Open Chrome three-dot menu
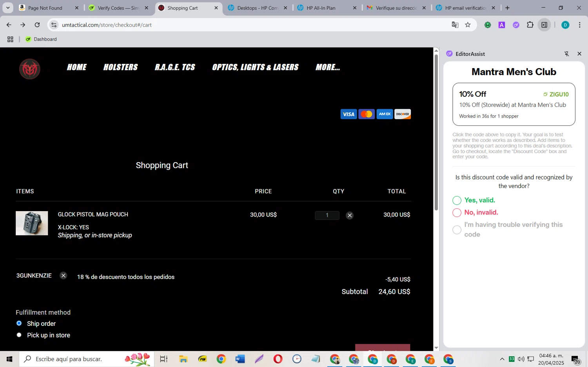The width and height of the screenshot is (588, 367). coord(579,25)
